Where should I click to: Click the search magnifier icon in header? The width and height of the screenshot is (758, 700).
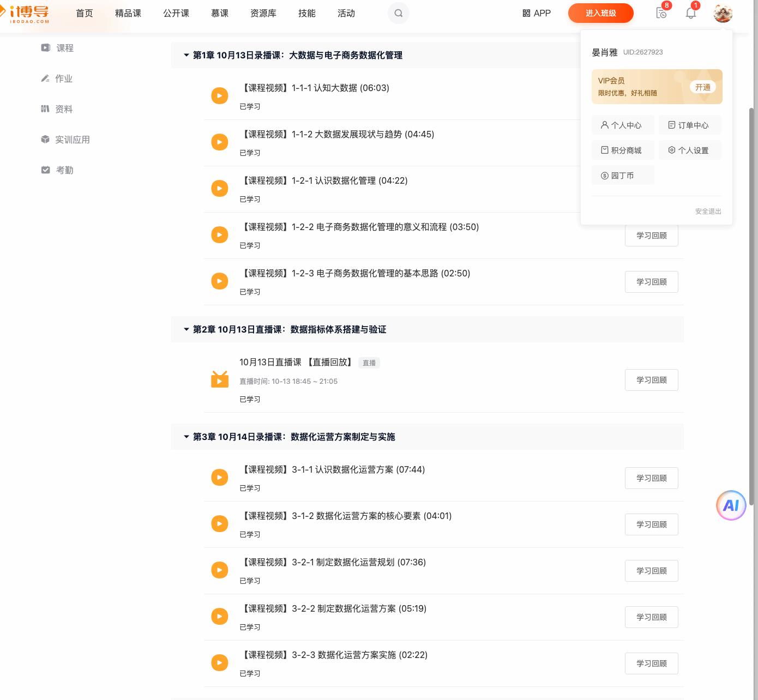(398, 13)
